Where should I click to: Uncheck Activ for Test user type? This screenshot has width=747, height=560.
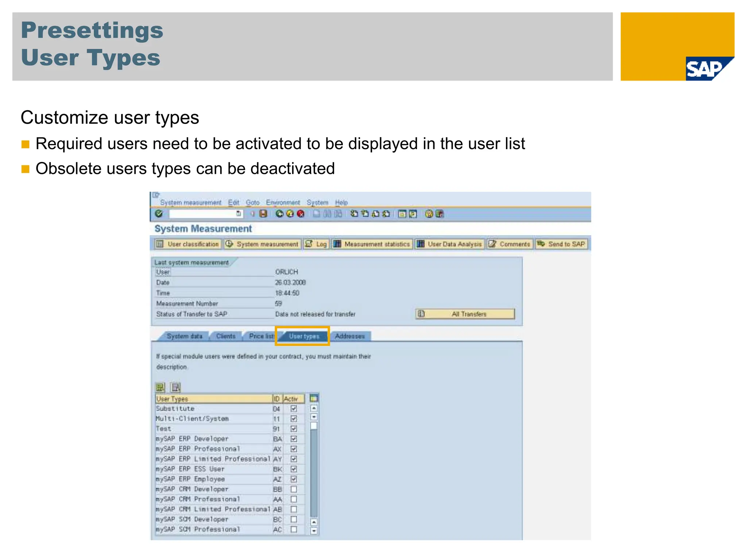(x=294, y=429)
